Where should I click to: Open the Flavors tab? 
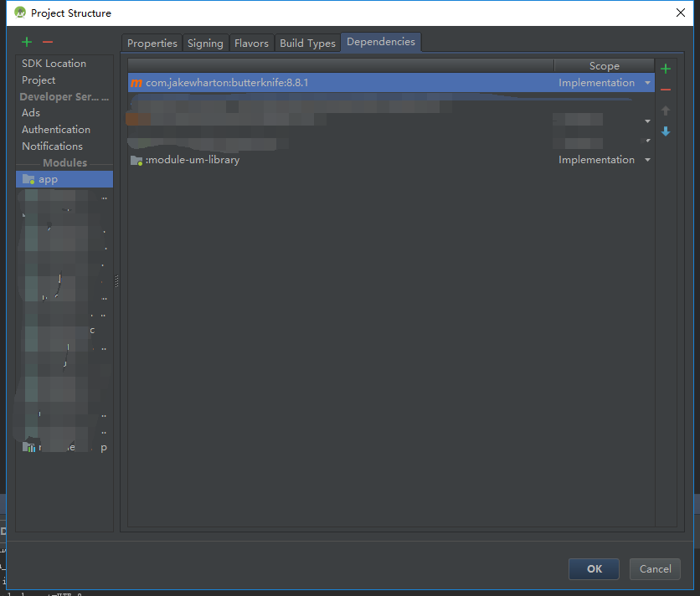[x=251, y=44]
